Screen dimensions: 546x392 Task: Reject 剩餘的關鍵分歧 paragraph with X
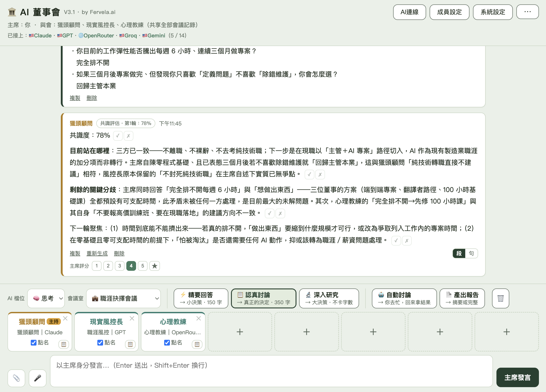click(x=280, y=213)
